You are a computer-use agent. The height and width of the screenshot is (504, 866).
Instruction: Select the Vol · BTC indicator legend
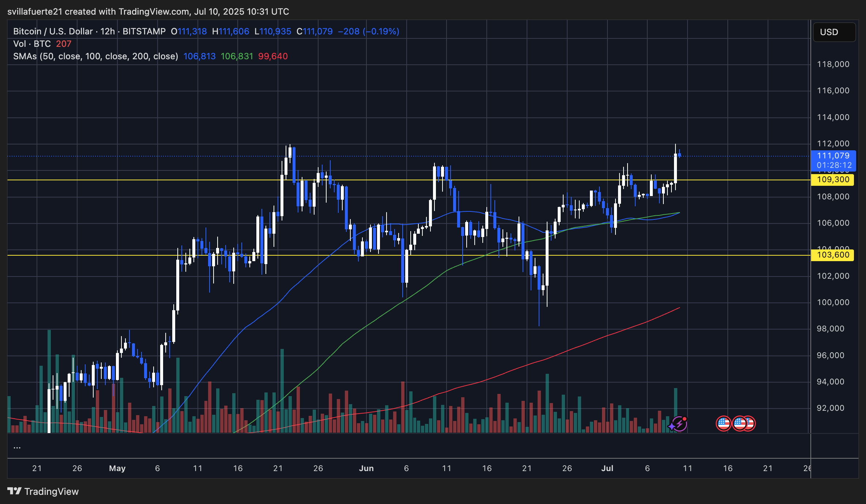pyautogui.click(x=32, y=44)
